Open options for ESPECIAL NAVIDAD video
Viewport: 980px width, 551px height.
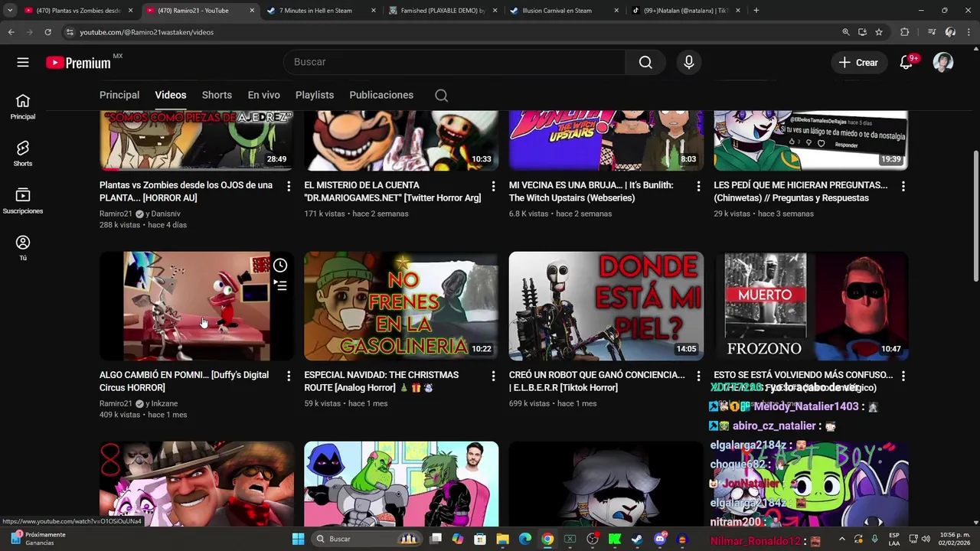[x=493, y=376]
